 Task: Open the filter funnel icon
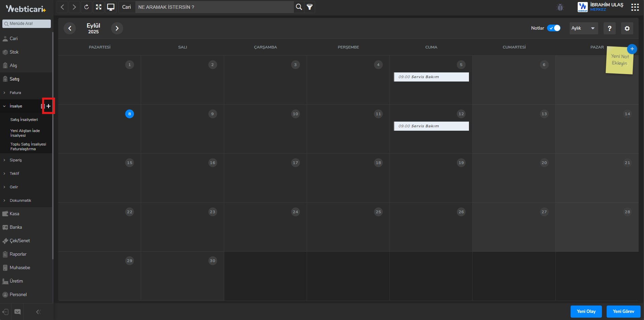click(310, 7)
